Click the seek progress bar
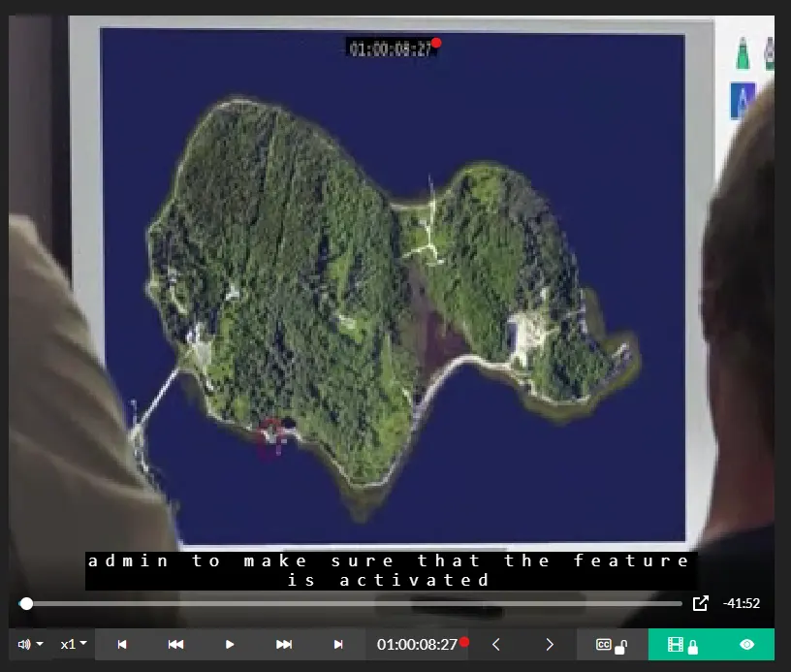Screen dimensions: 791x672 click(349, 603)
